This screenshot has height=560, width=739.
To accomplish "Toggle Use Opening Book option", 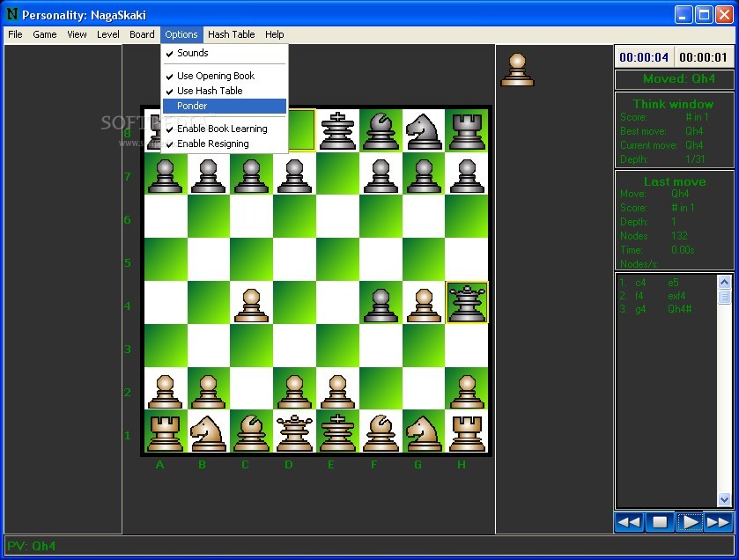I will [x=225, y=76].
